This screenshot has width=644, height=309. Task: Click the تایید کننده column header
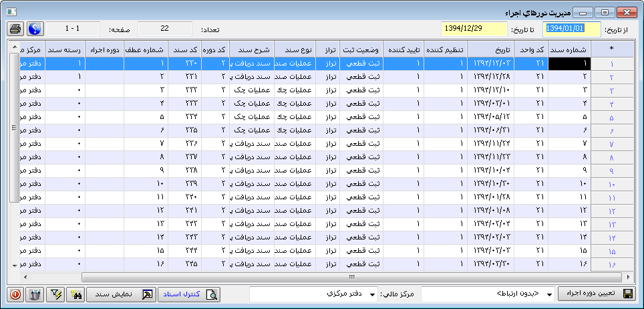403,49
